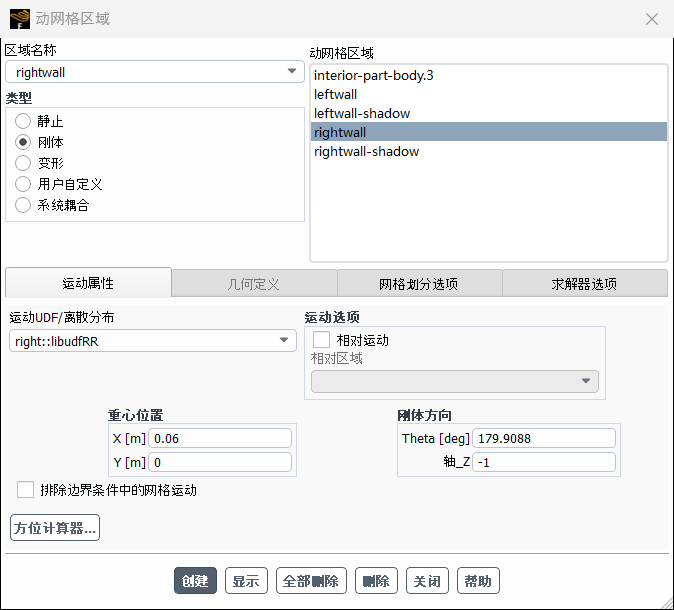Click the Fluent app icon in title bar
674x610 pixels.
point(20,19)
